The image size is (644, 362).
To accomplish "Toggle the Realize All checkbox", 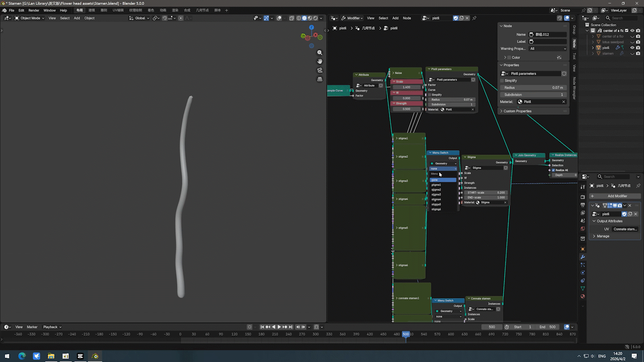I will (554, 170).
